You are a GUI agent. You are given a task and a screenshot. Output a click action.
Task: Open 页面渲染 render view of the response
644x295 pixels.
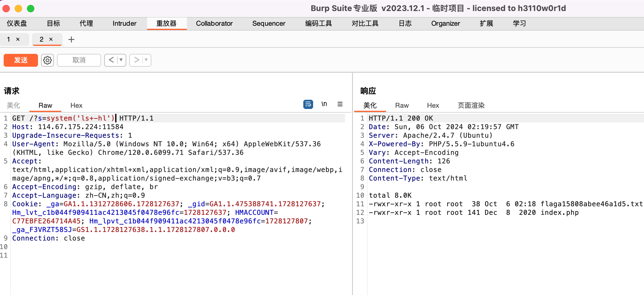click(x=471, y=105)
